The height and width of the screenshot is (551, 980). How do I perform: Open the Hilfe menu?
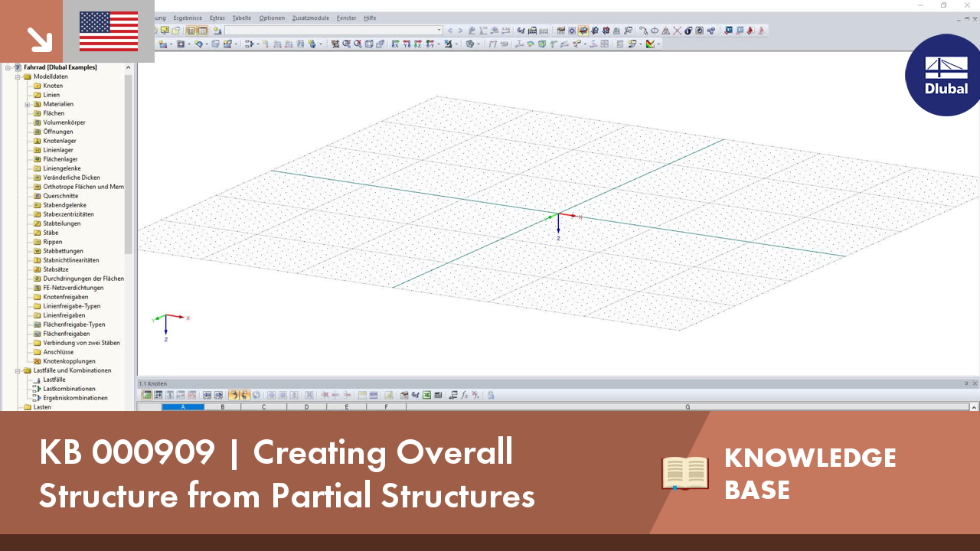[370, 18]
